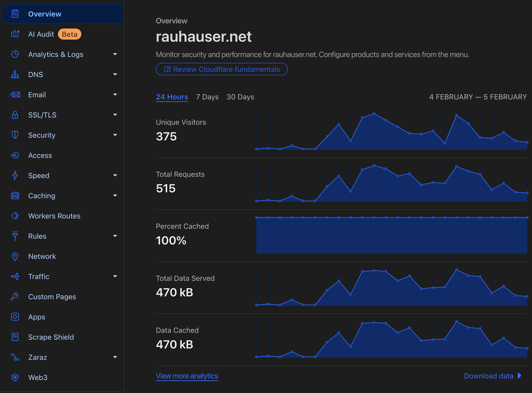Image resolution: width=532 pixels, height=393 pixels.
Task: Click the 4 FEBRUARY — 5 FEBRUARY date range
Action: (478, 97)
